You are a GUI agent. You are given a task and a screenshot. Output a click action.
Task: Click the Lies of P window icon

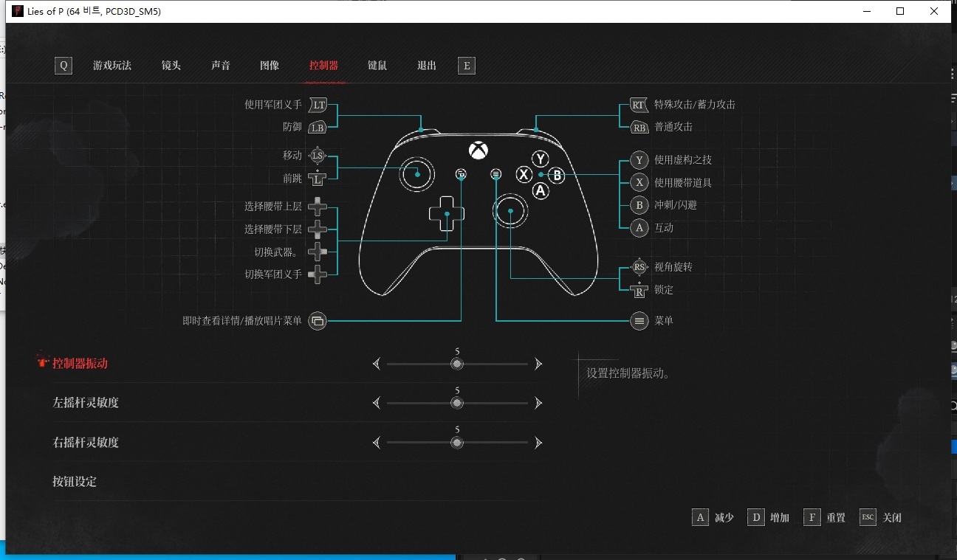pos(18,11)
